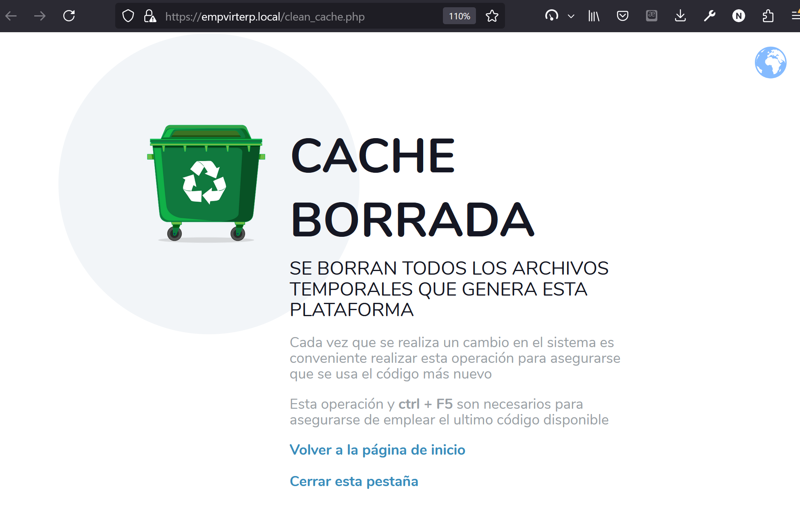
Task: Reload the current page
Action: point(69,16)
